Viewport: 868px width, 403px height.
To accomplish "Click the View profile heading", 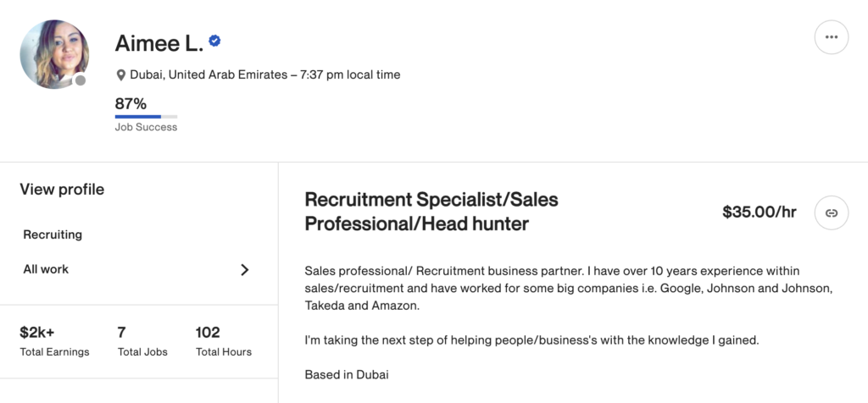I will [x=62, y=190].
